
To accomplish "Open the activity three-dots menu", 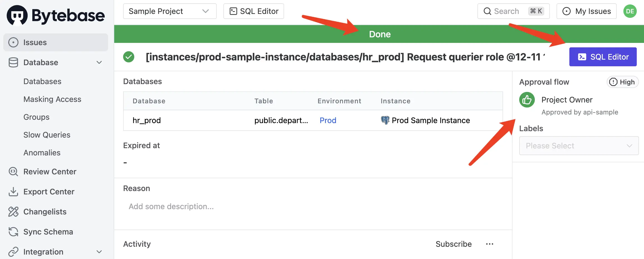I will pyautogui.click(x=489, y=244).
